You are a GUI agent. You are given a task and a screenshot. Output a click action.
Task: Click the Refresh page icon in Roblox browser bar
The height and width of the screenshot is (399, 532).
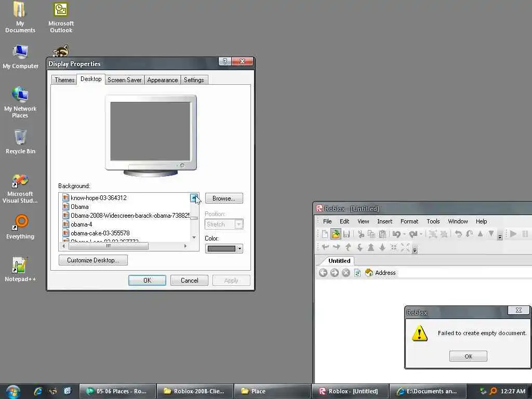[357, 273]
